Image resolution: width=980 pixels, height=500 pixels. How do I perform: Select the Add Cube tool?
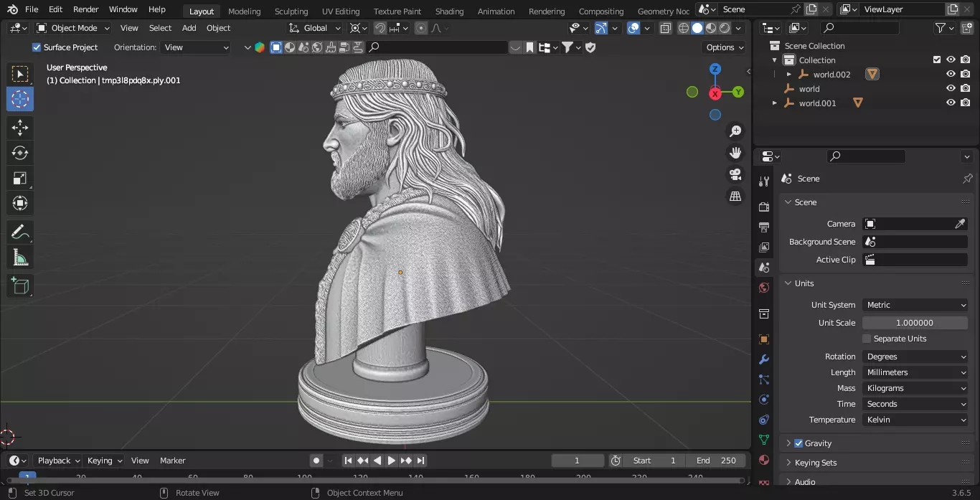(x=20, y=286)
